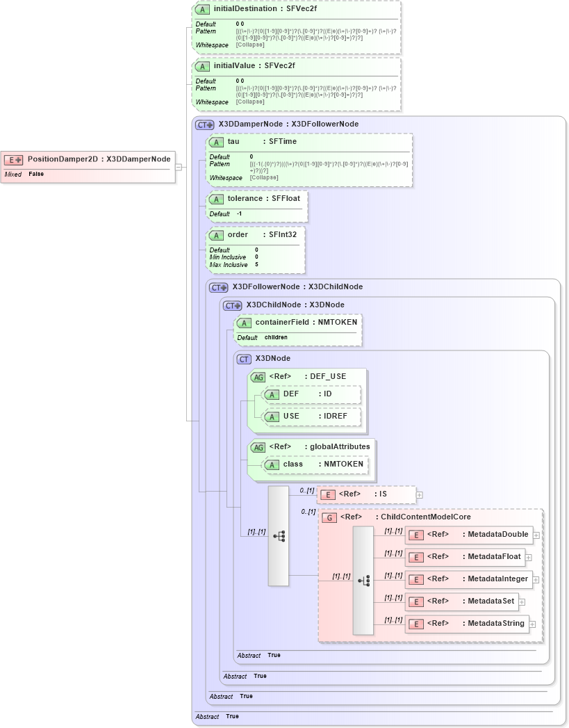Select the USE : IDREF attribute label
Viewport: 569px width, 728px height.
point(315,416)
